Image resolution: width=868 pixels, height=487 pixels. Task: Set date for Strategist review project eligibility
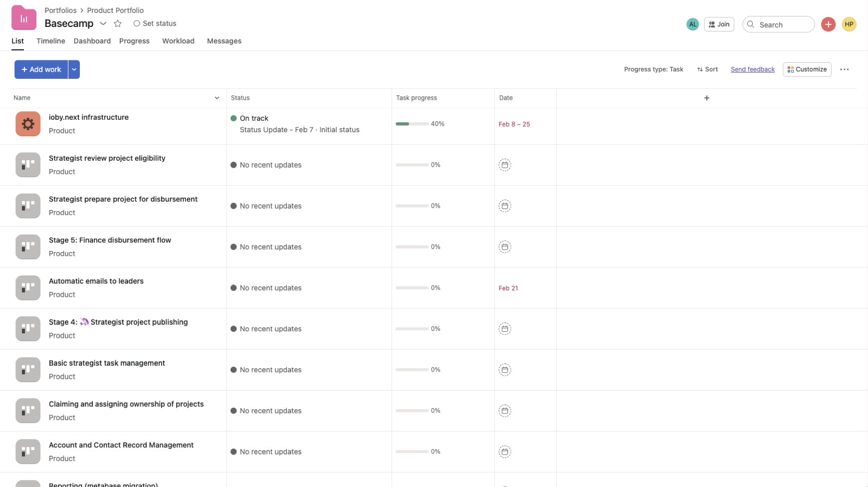tap(505, 165)
